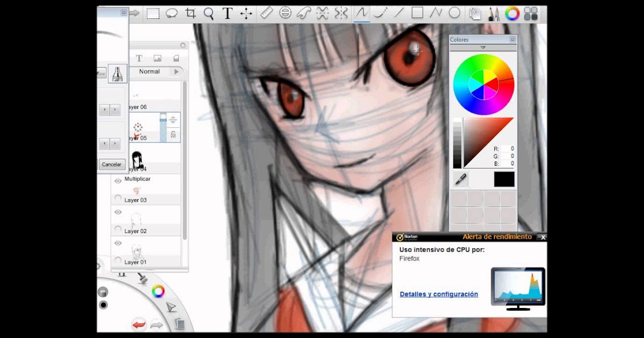Click the lower stepper right arrow in dialog
Viewport: 644px width, 338px height.
click(x=115, y=144)
